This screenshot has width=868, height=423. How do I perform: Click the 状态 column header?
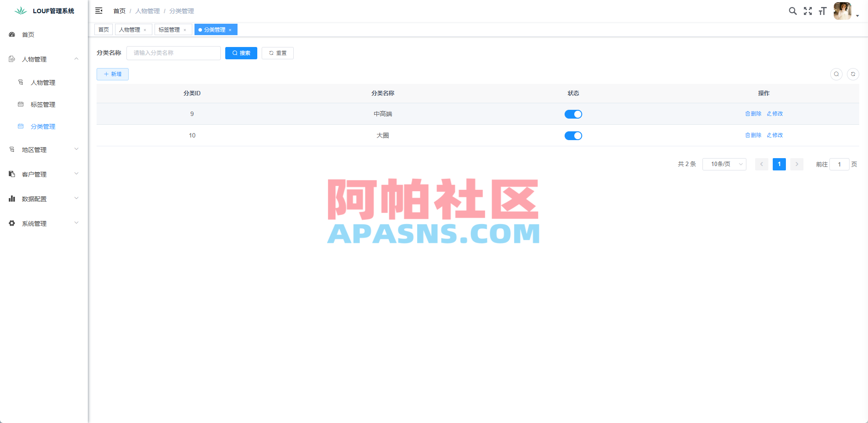[573, 93]
